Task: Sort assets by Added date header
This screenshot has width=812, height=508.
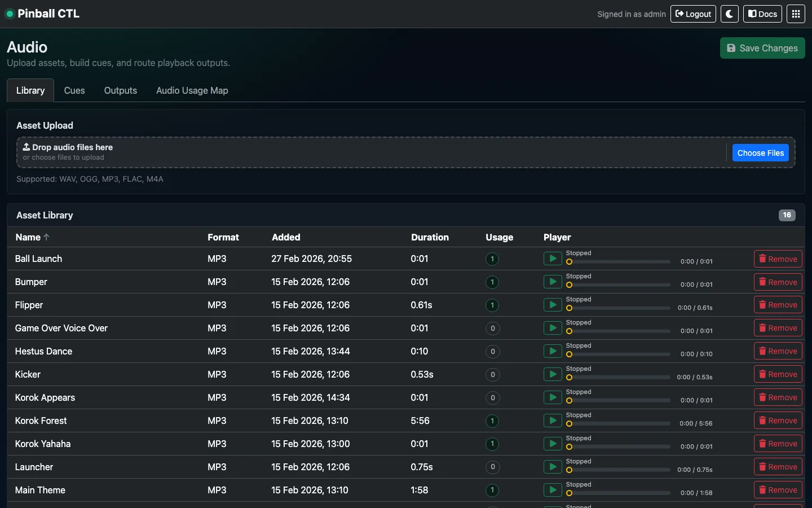Action: pyautogui.click(x=286, y=238)
